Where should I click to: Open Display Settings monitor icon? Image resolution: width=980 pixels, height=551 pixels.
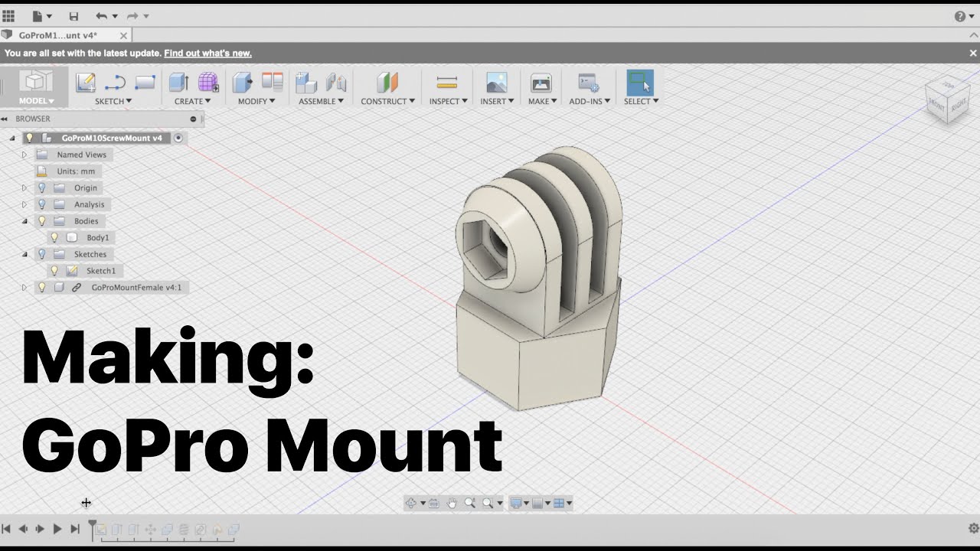pyautogui.click(x=516, y=503)
